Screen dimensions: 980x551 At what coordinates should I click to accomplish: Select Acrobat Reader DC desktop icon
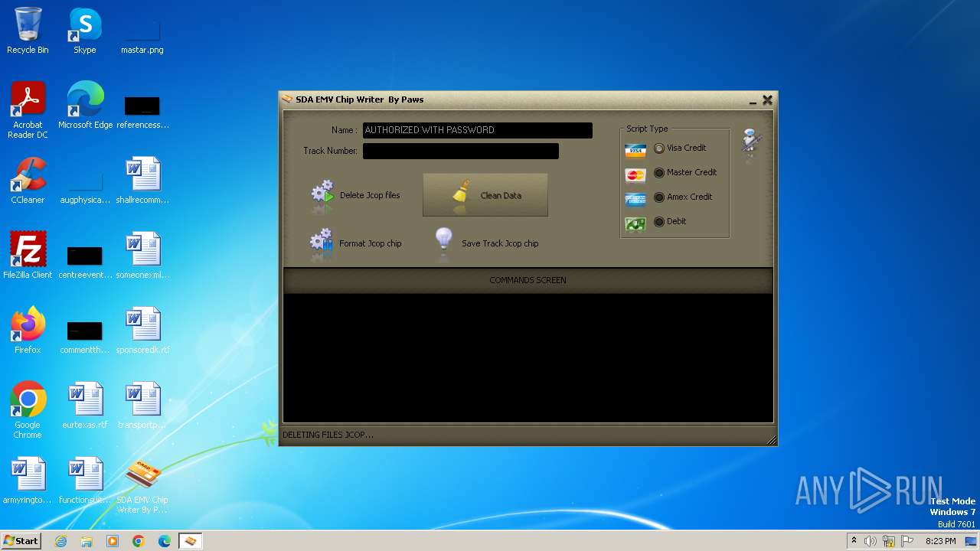28,111
